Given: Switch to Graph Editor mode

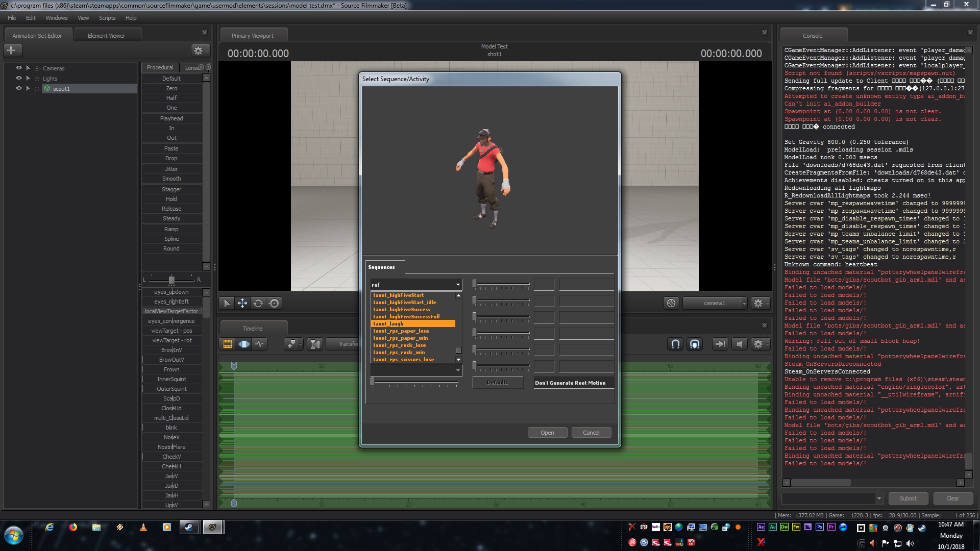Looking at the screenshot, I should click(260, 344).
